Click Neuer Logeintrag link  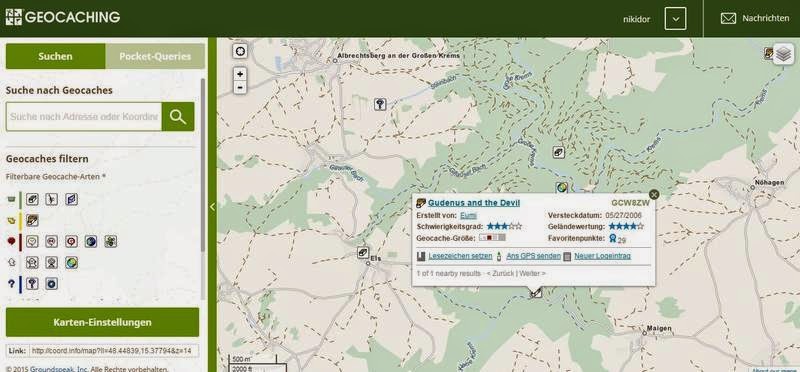(x=603, y=256)
